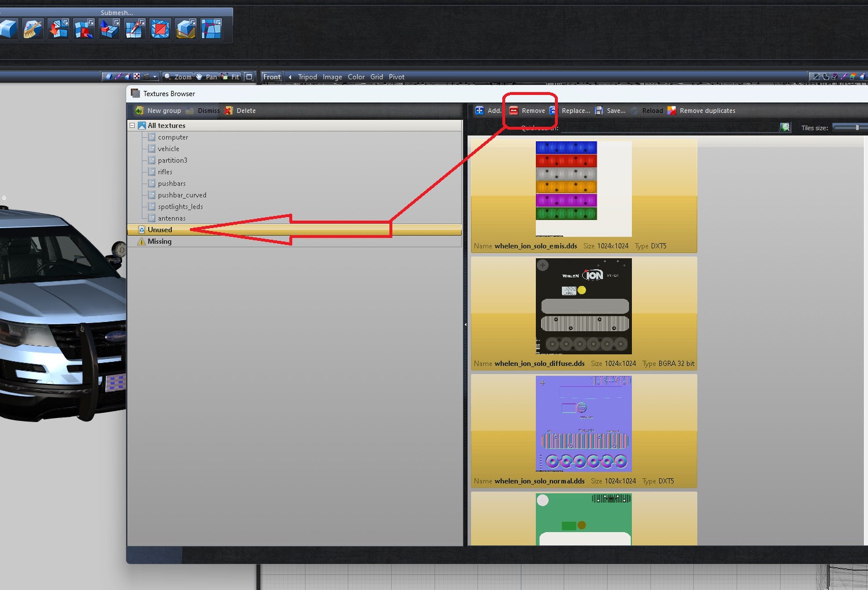Open the render mode dropdown arrow

pos(155,76)
